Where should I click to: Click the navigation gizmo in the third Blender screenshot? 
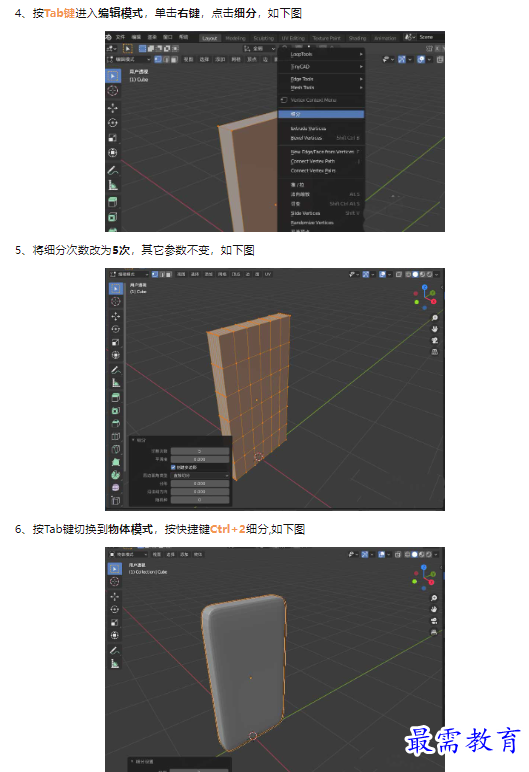click(424, 576)
